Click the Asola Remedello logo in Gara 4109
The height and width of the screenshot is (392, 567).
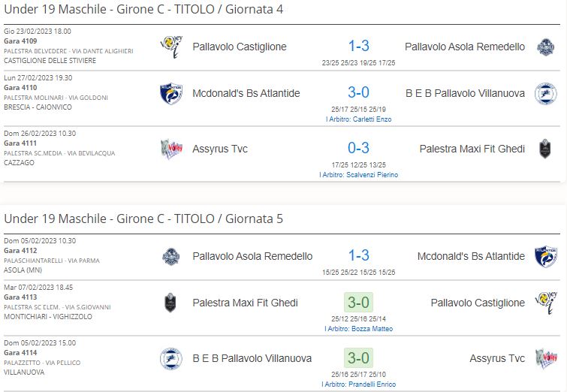546,47
